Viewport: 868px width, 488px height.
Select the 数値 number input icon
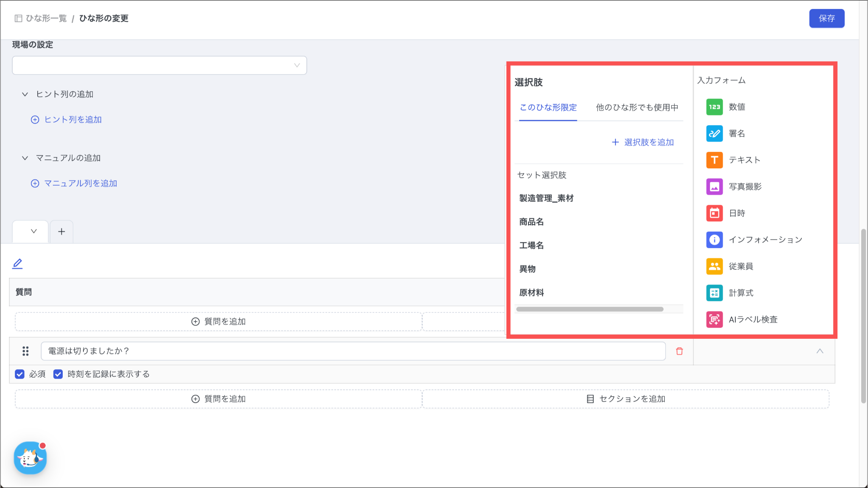pos(714,107)
